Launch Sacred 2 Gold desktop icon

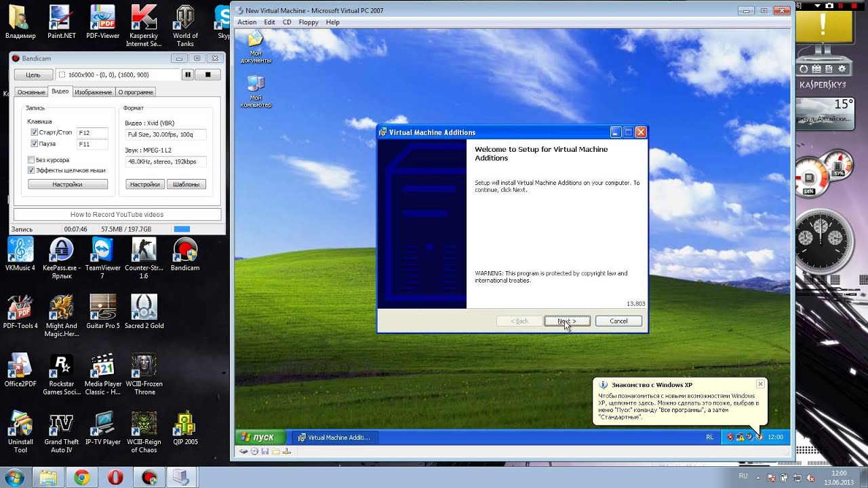click(144, 312)
